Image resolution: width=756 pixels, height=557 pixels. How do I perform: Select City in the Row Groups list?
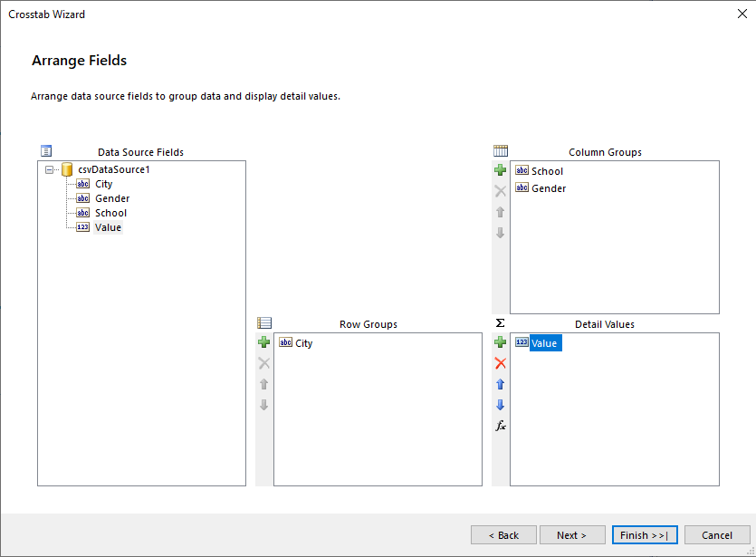click(302, 342)
